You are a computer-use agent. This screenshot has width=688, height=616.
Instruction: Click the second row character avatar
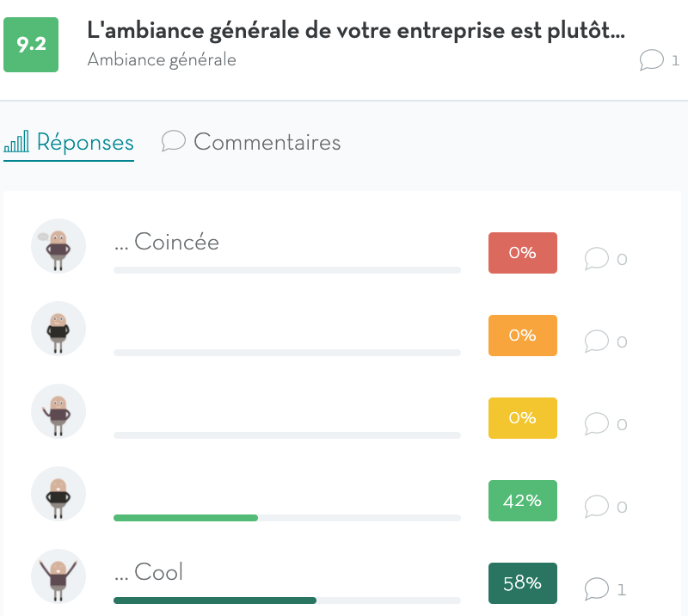pyautogui.click(x=58, y=329)
